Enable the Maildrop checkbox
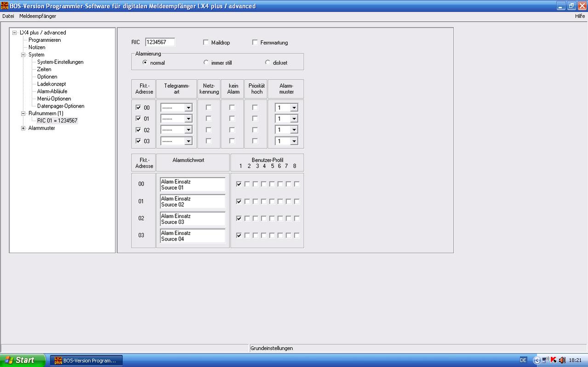 coord(206,42)
